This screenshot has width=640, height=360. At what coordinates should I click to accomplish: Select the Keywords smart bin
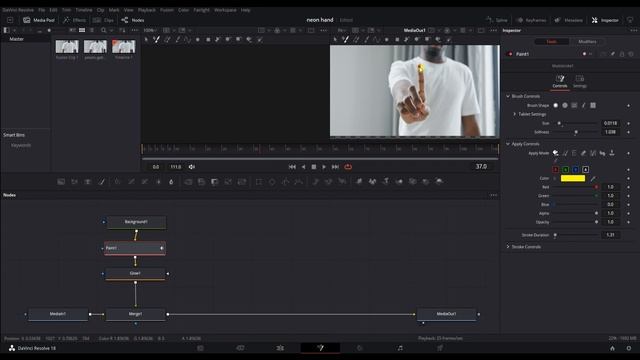[21, 145]
